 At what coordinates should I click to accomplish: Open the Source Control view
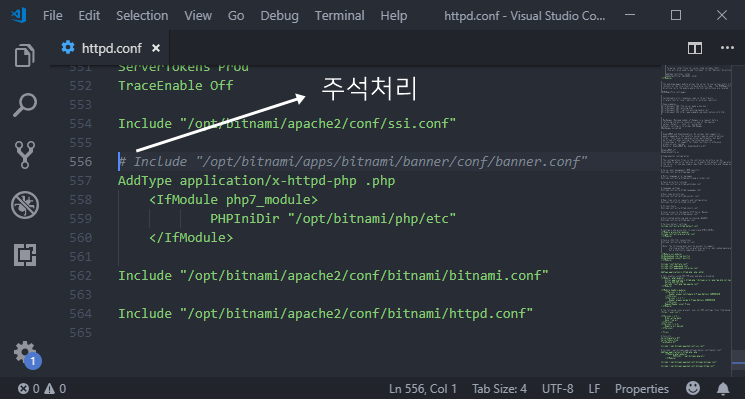[25, 155]
